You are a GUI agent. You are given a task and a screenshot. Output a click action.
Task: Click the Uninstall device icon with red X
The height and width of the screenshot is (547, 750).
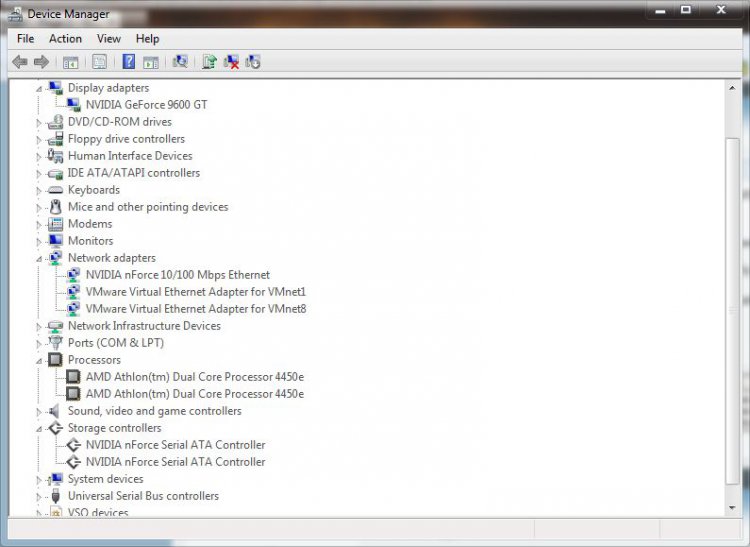(232, 62)
